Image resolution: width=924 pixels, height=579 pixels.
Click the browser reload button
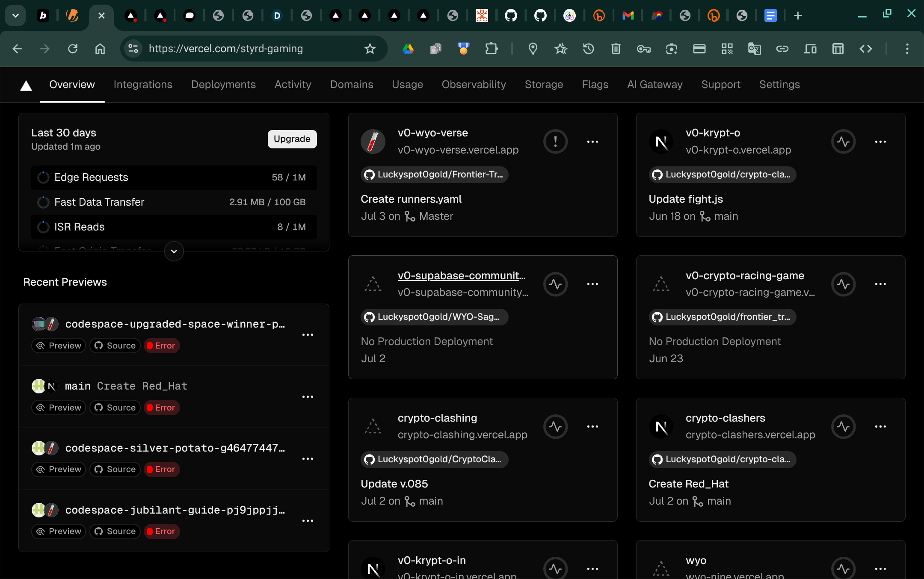coord(73,49)
